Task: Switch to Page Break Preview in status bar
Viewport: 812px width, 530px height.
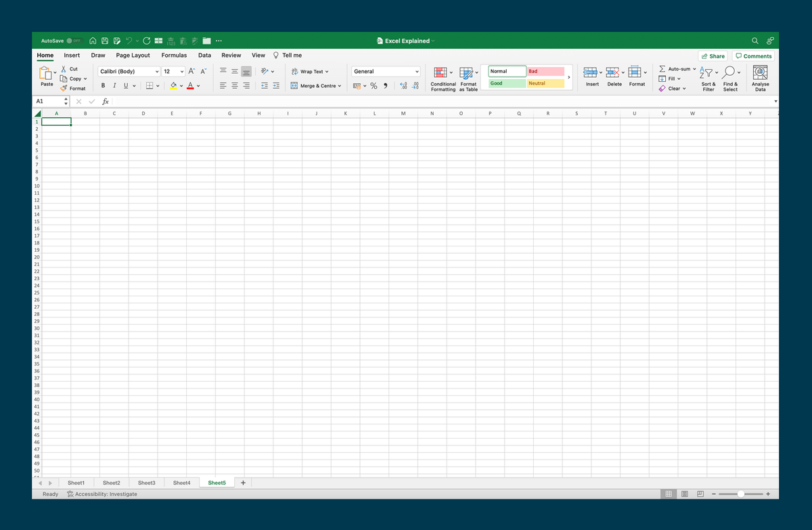Action: coord(700,494)
